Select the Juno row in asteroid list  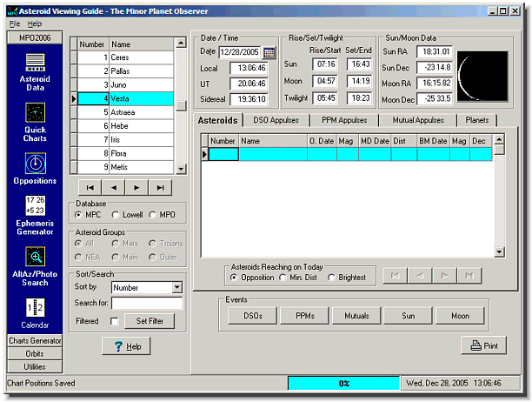(125, 85)
